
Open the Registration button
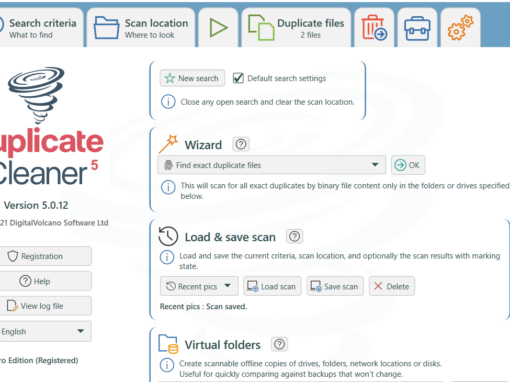45,256
